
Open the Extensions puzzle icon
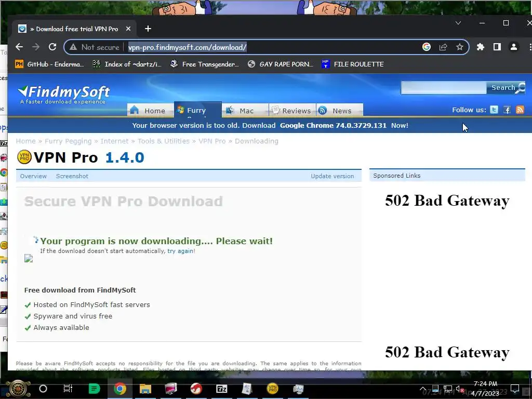coord(481,47)
